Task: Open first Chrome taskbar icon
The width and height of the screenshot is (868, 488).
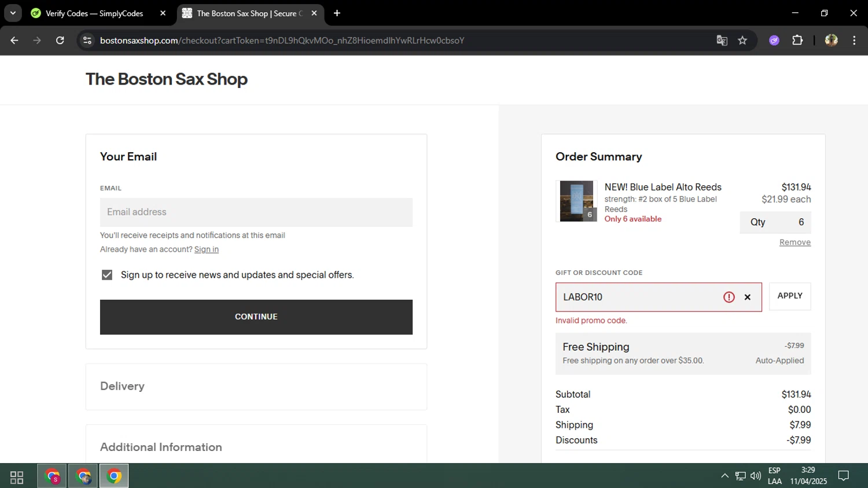Action: 53,476
